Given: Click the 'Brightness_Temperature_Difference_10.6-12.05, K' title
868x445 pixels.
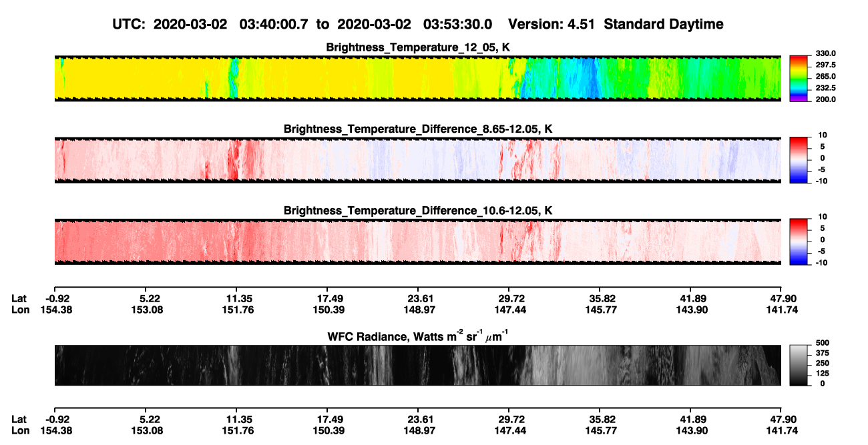Looking at the screenshot, I should [418, 211].
